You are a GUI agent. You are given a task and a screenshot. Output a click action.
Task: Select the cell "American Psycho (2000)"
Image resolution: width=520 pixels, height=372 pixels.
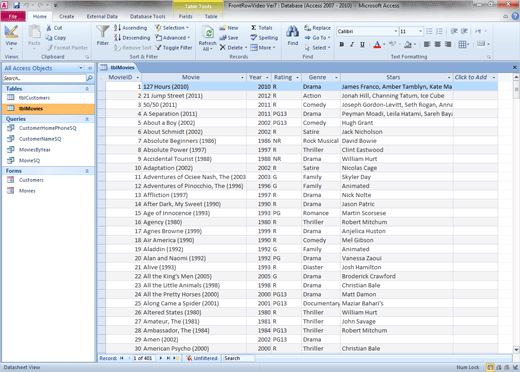194,349
